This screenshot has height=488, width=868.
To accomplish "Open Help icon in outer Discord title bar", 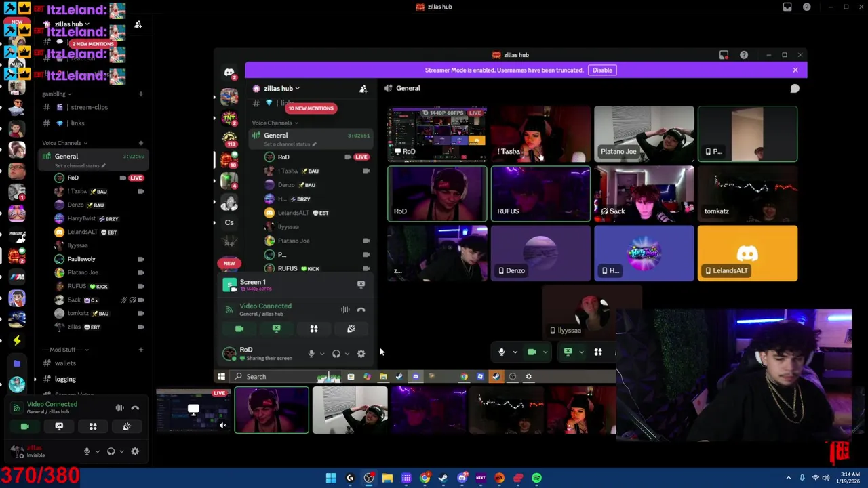I will click(x=806, y=7).
